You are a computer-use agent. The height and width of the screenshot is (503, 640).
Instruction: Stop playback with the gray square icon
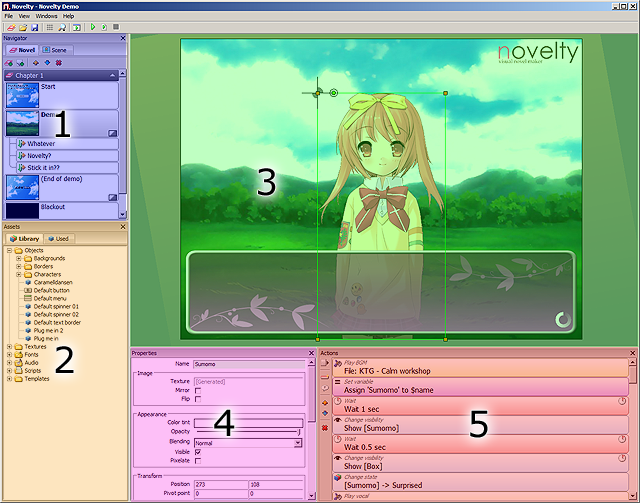[116, 27]
